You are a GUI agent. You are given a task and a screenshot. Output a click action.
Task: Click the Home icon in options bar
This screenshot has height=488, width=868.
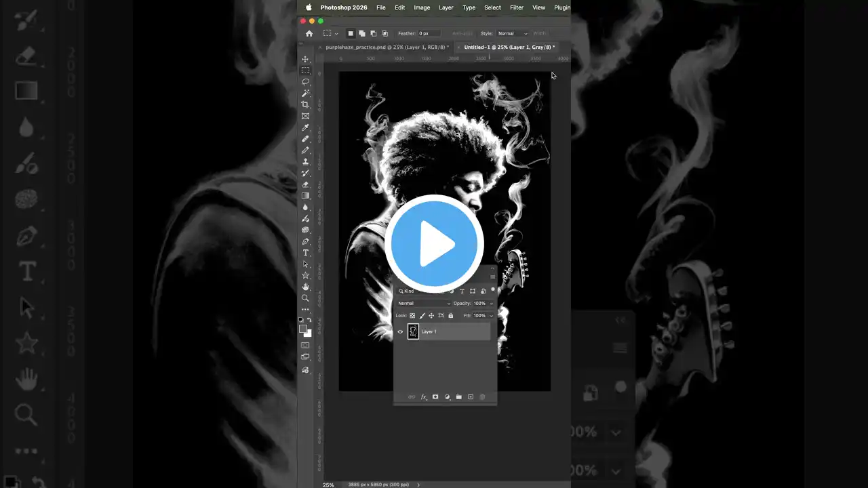[309, 33]
